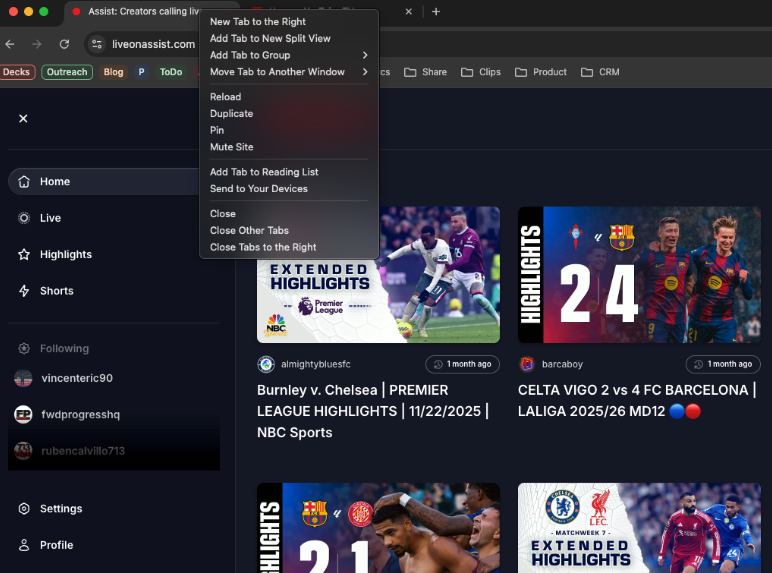Screen dimensions: 772x573
Task: Open barcaboy channel name
Action: (562, 364)
